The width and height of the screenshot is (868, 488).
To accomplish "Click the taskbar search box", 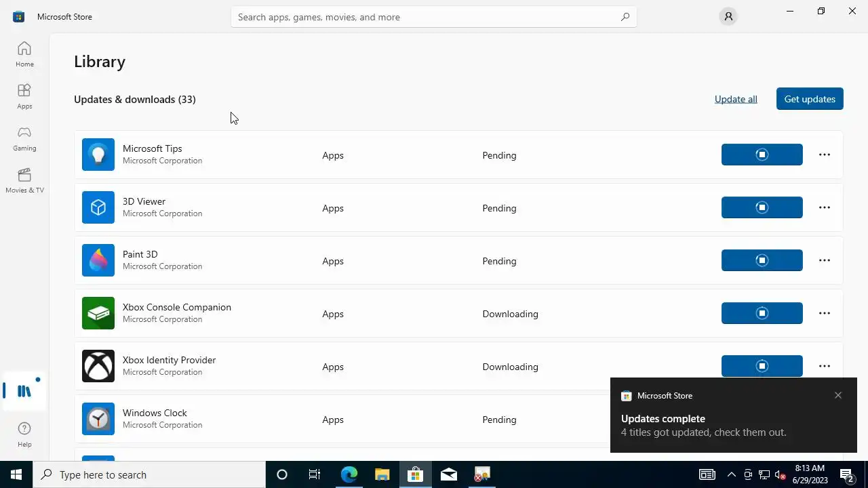I will click(x=149, y=474).
